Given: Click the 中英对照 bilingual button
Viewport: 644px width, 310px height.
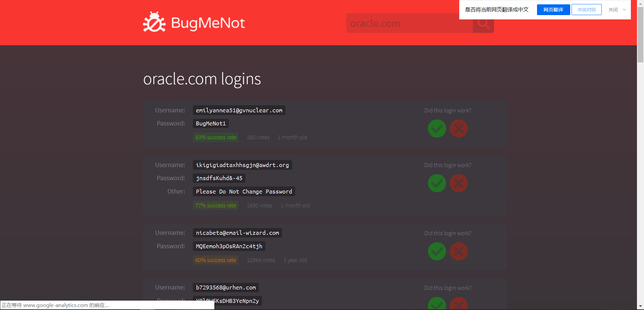Looking at the screenshot, I should pyautogui.click(x=587, y=10).
